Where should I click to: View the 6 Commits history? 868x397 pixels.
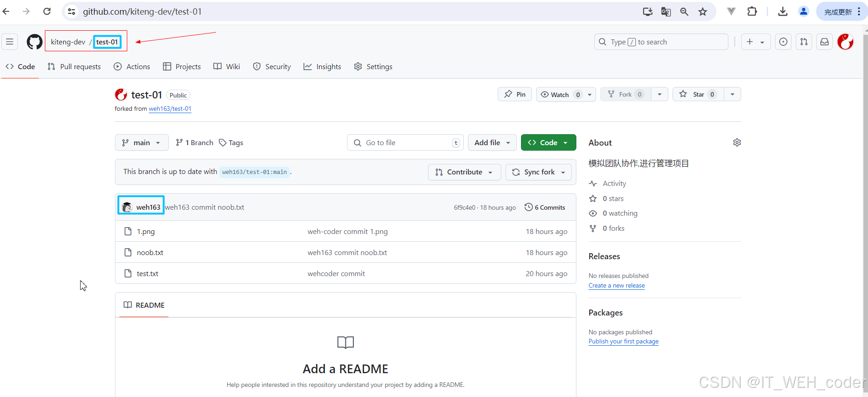(x=545, y=207)
